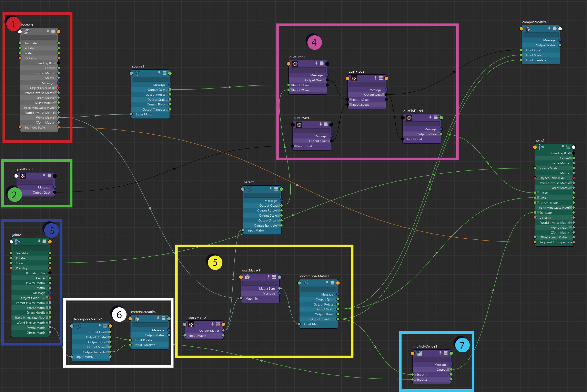Open attribute display menu on quatInvert1
This screenshot has height=392, width=587.
pyautogui.click(x=326, y=124)
